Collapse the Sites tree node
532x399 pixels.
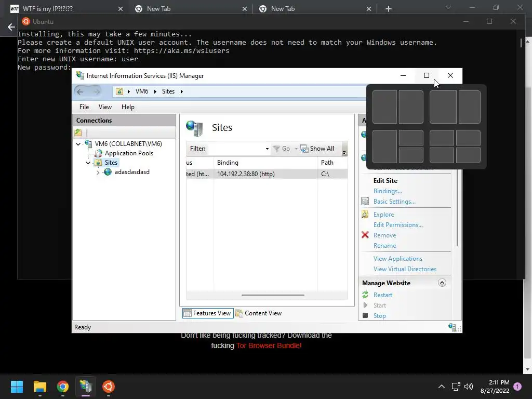[x=88, y=163]
